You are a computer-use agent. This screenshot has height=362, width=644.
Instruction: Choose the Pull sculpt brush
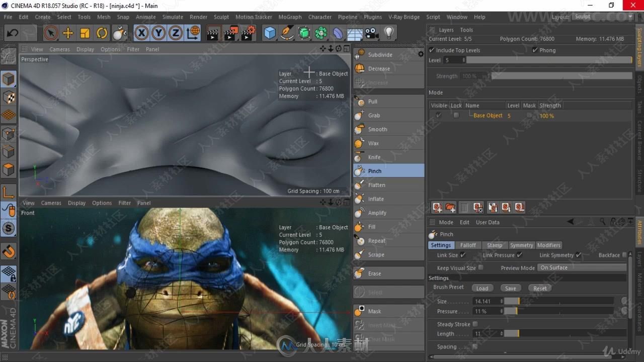coord(389,101)
